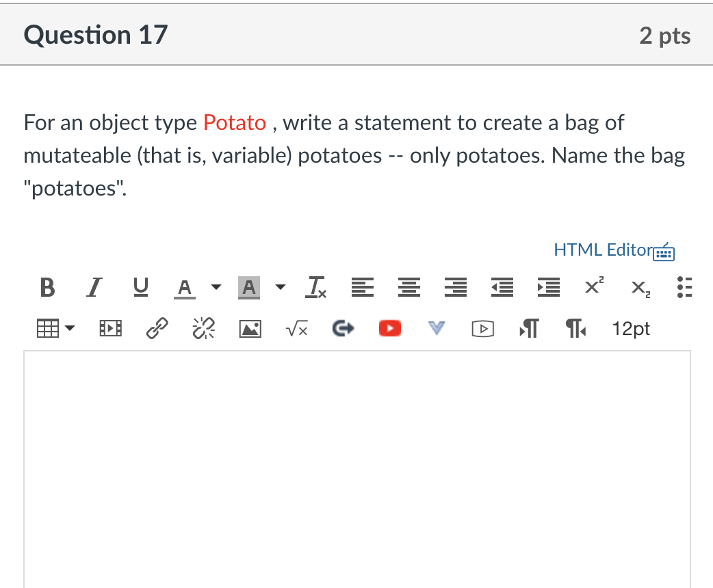Align text left
713x588 pixels.
363,287
